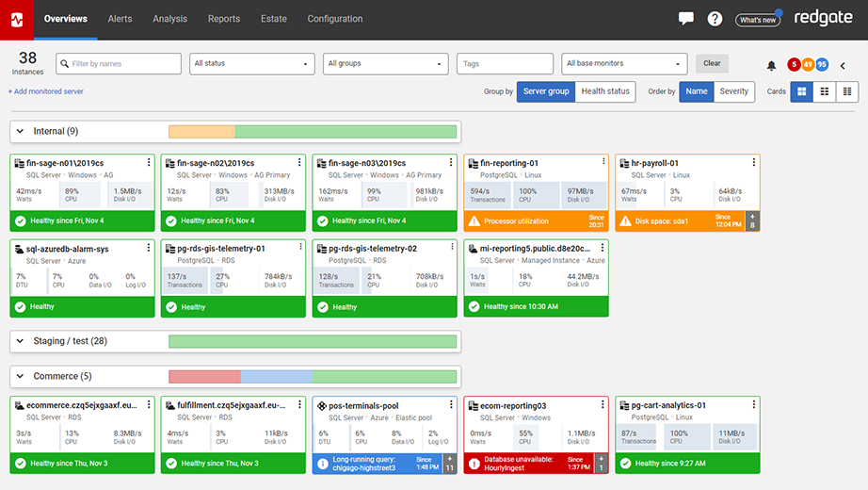Open kebab menu on ecom-reporting03 card

[603, 404]
